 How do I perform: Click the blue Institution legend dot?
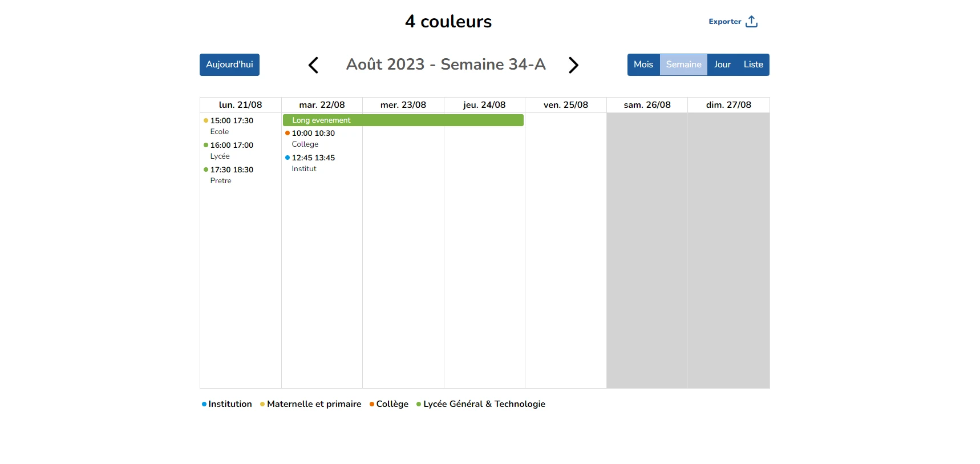pos(204,404)
